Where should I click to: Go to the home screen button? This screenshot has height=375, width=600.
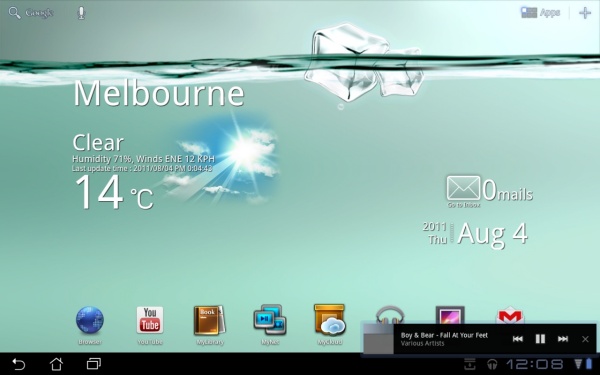(56, 364)
